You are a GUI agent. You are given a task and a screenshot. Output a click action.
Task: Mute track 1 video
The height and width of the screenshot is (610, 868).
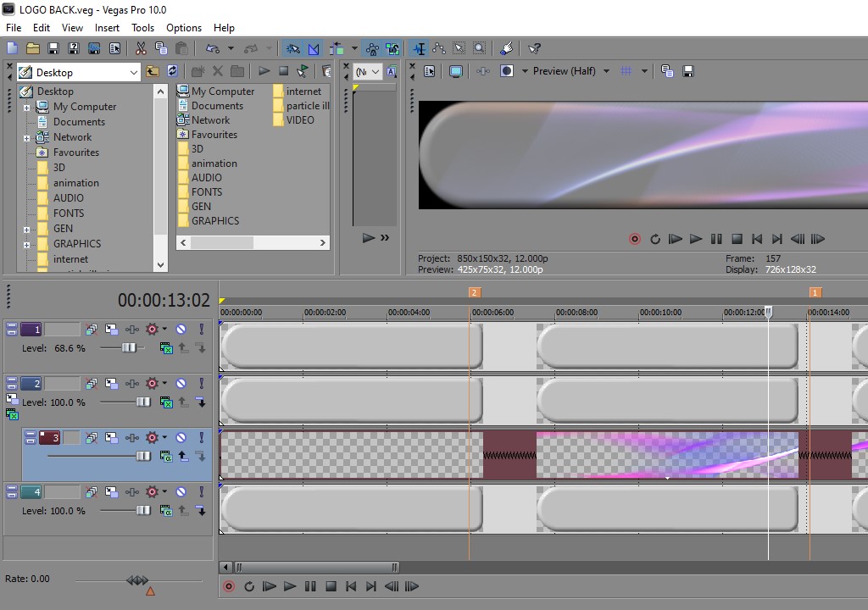181,329
